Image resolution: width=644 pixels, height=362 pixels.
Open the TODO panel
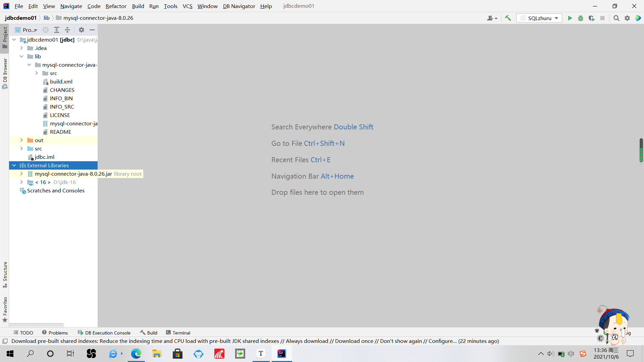pos(23,333)
